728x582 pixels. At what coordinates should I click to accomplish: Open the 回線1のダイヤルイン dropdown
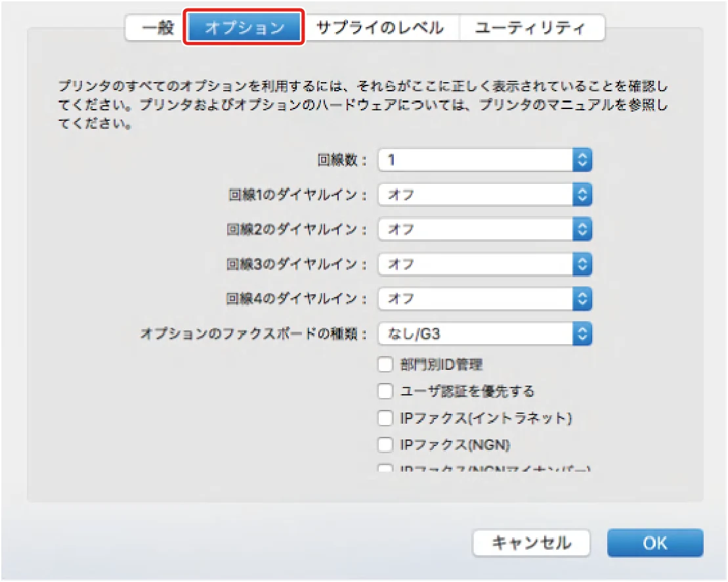(484, 194)
